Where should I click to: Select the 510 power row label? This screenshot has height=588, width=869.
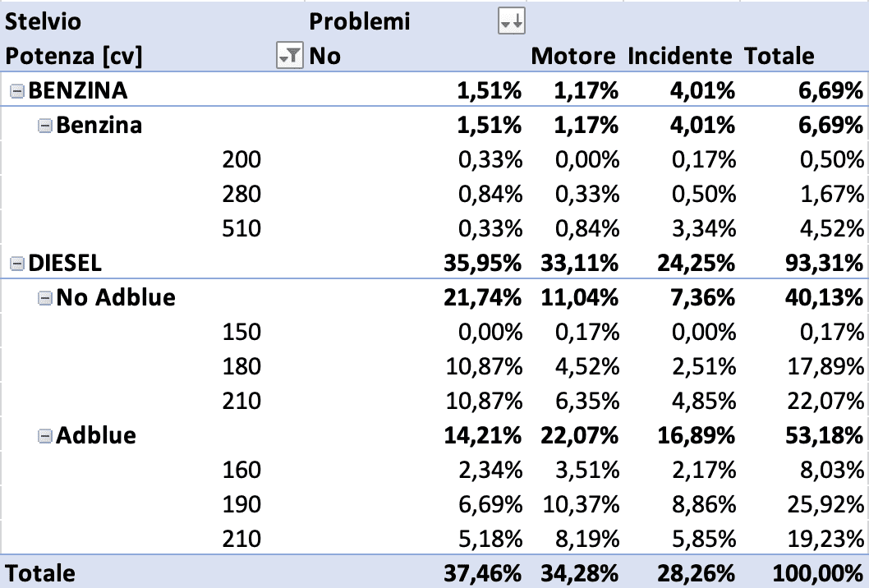(241, 228)
